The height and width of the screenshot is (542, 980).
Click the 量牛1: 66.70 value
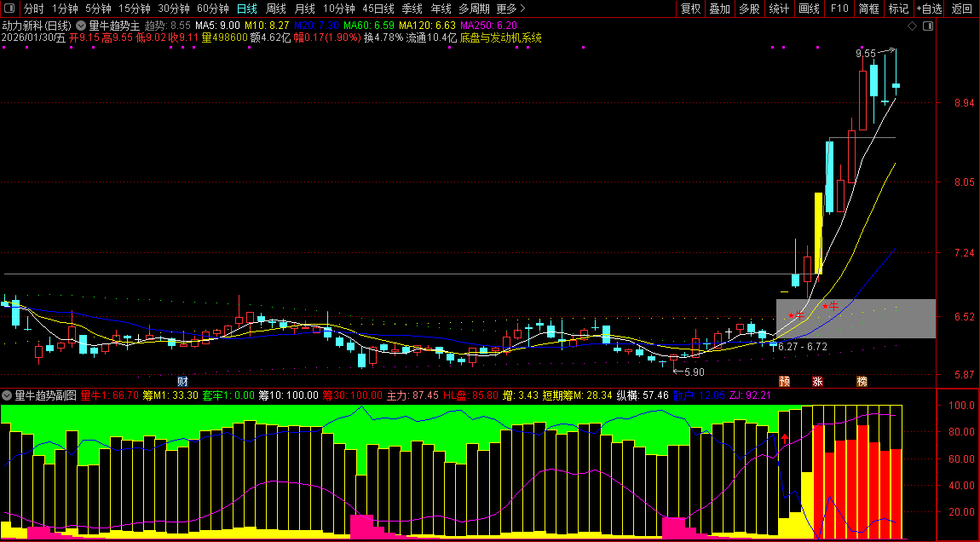click(110, 395)
